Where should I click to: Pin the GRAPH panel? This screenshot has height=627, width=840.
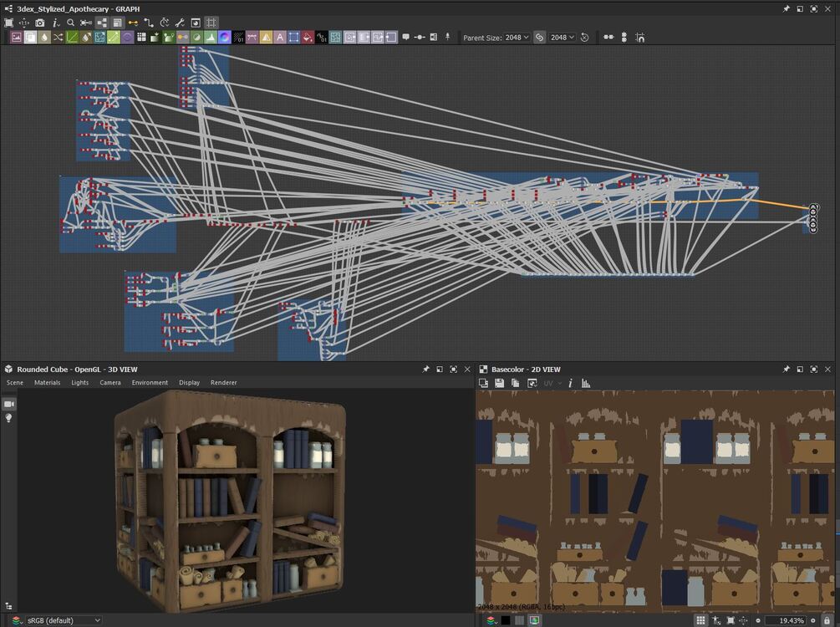(x=786, y=8)
